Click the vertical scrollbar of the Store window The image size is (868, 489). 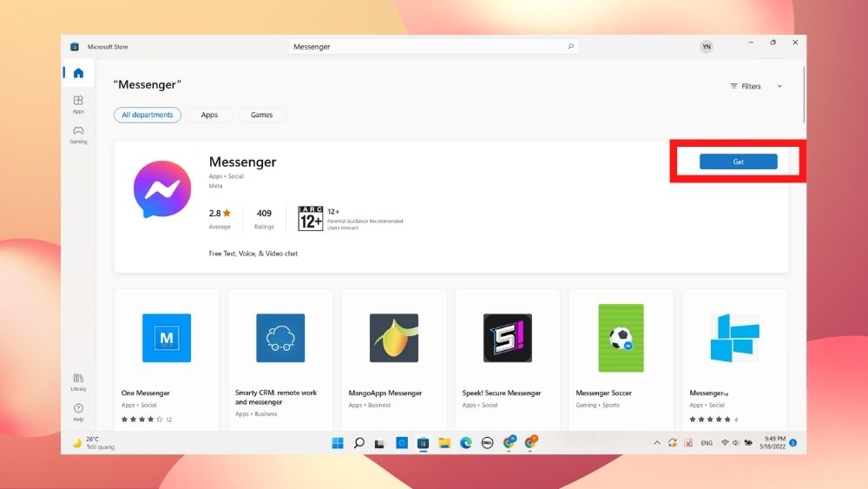pyautogui.click(x=803, y=96)
